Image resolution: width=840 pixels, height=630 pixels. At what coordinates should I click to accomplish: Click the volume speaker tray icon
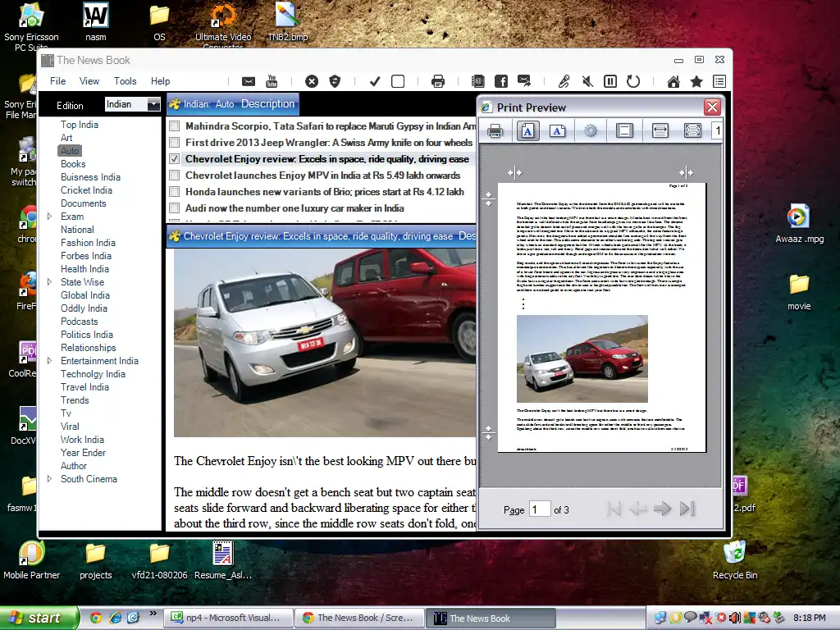click(734, 618)
